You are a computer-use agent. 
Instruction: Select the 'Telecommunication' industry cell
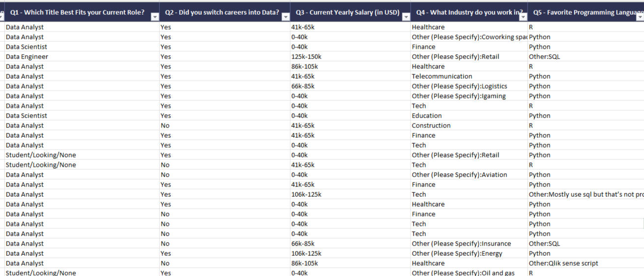441,76
